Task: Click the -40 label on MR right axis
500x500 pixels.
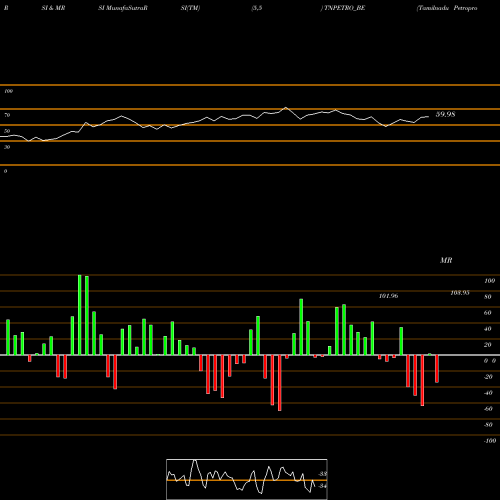Action: [488, 393]
